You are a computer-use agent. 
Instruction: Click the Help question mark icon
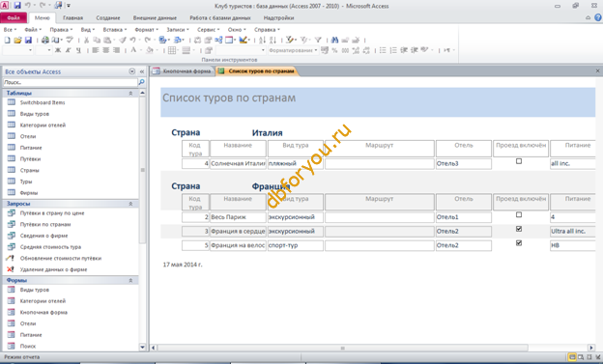598,17
